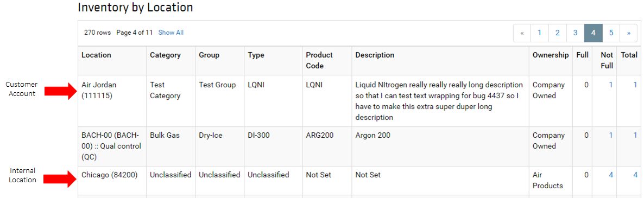
Task: Sort by Description column header
Action: (375, 55)
